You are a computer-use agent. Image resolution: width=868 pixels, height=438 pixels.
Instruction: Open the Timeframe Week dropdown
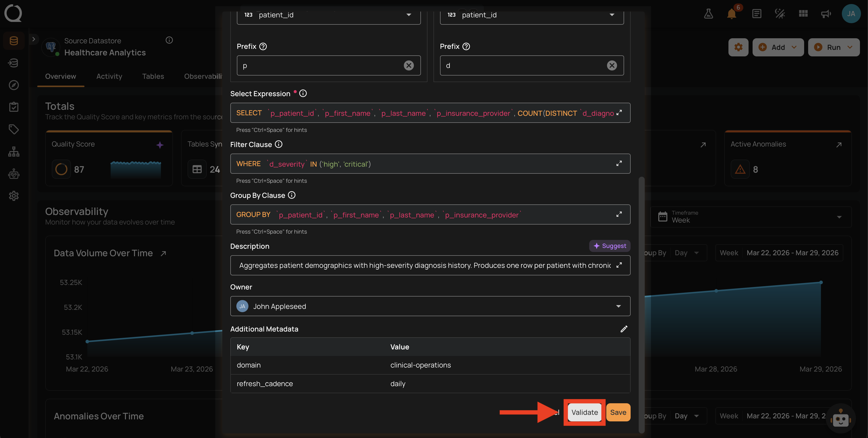tap(750, 217)
